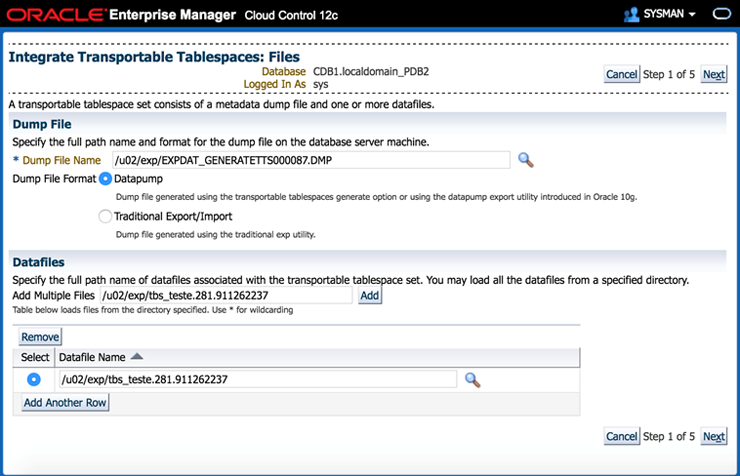
Task: Sort by the Datafile Name column arrow
Action: coord(137,356)
